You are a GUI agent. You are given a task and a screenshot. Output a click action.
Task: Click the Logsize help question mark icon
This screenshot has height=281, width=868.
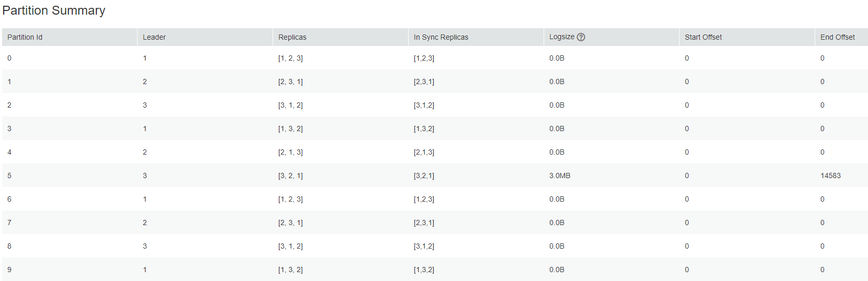click(x=581, y=37)
